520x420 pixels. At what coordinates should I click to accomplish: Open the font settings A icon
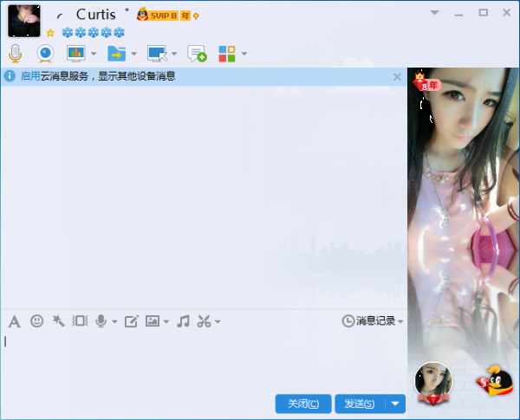pyautogui.click(x=14, y=321)
